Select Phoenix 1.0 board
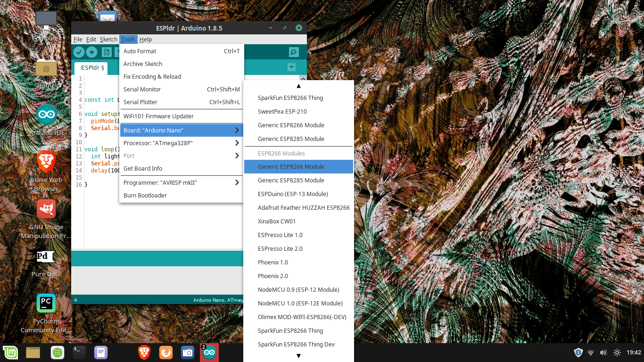 298,262
